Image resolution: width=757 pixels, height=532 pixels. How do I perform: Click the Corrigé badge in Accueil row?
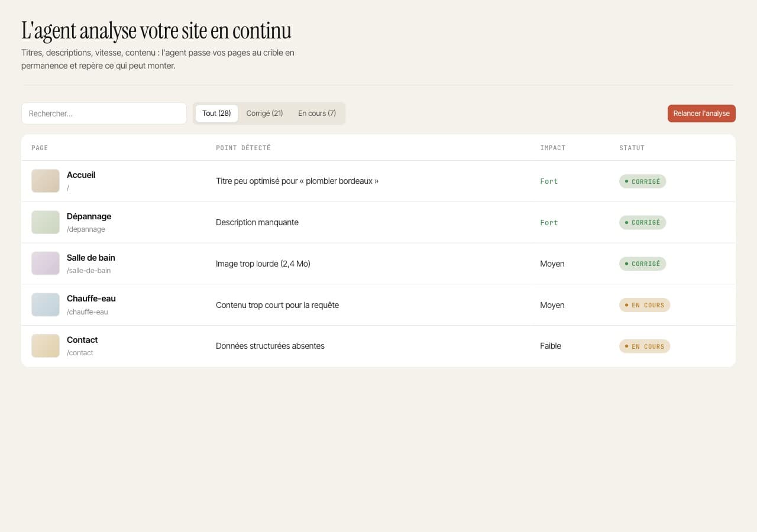point(642,181)
